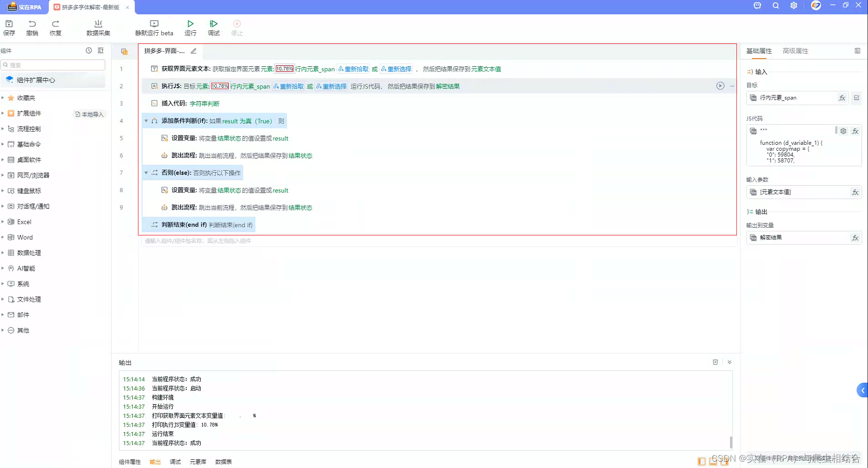868x468 pixels.
Task: Click the highlighted 10.78% value badge
Action: [x=285, y=69]
